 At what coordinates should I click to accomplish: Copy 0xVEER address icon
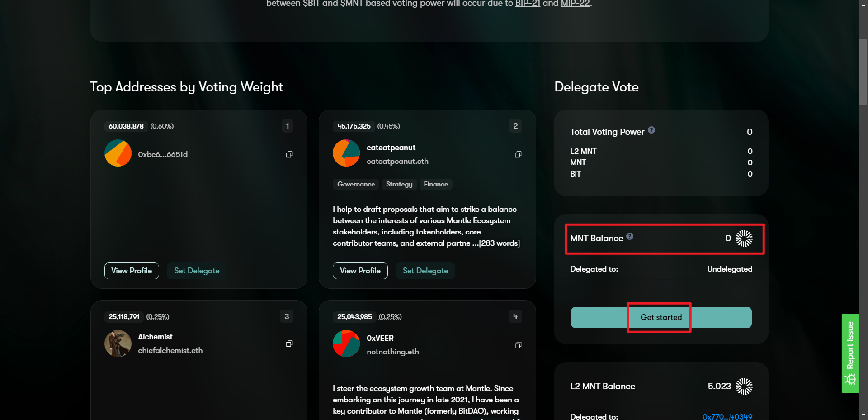pos(518,345)
